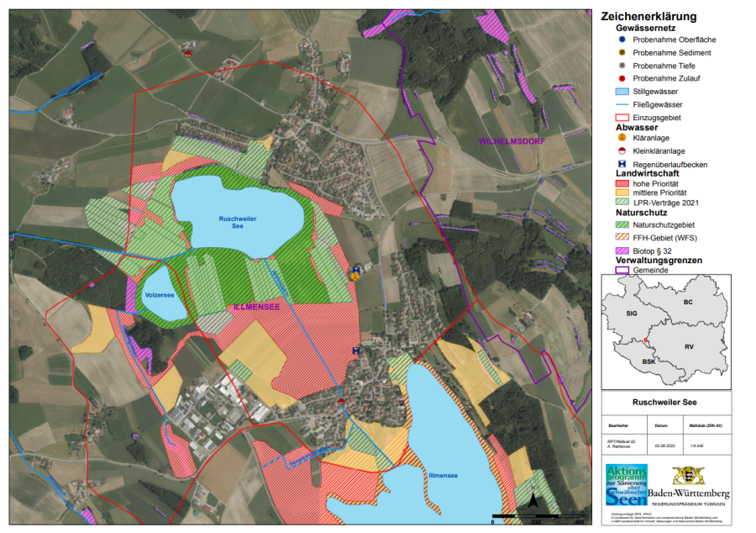
Task: Select the Kläranlage legend icon
Action: click(x=621, y=137)
